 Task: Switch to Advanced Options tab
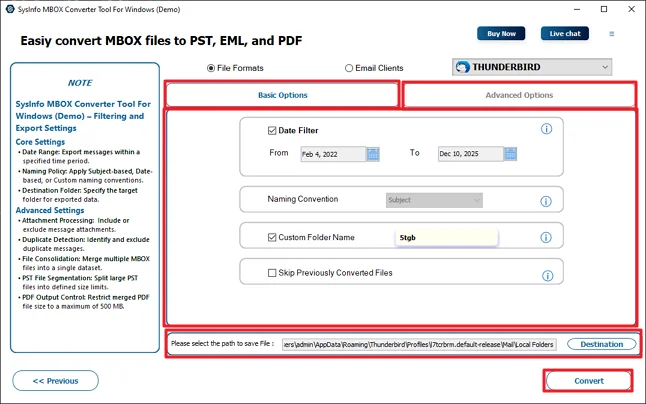pos(519,95)
